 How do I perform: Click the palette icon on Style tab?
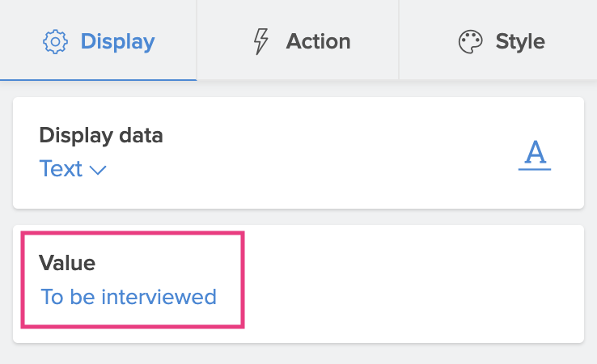coord(470,41)
